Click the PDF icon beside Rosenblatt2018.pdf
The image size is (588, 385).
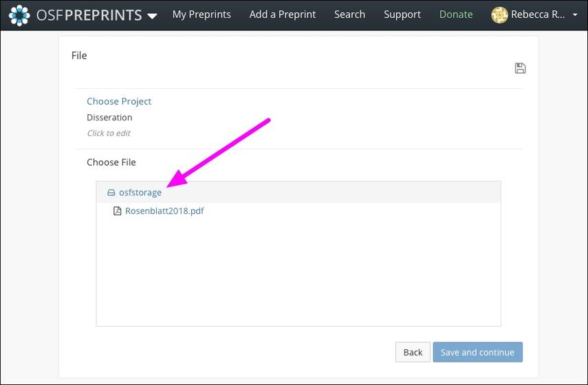coord(118,210)
